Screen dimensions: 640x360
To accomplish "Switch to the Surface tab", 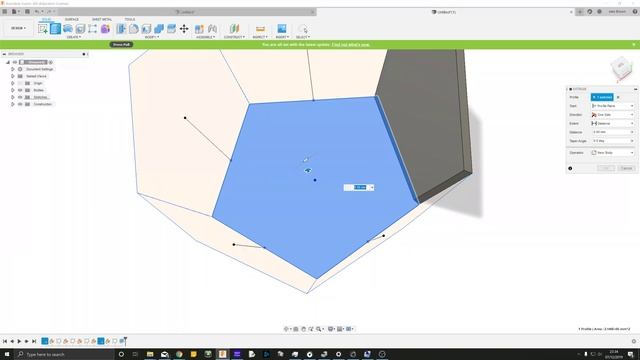I will coord(72,19).
